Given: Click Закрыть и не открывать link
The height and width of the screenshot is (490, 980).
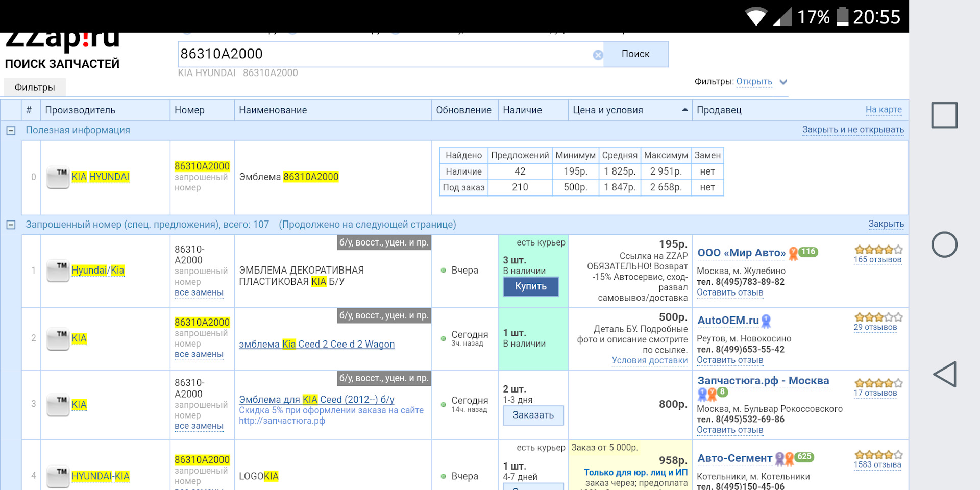Looking at the screenshot, I should pyautogui.click(x=853, y=130).
